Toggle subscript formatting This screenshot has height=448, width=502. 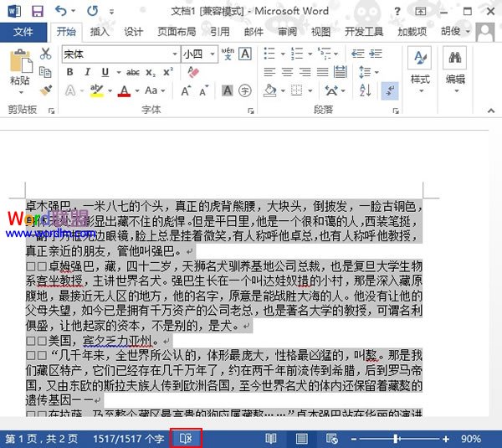151,72
